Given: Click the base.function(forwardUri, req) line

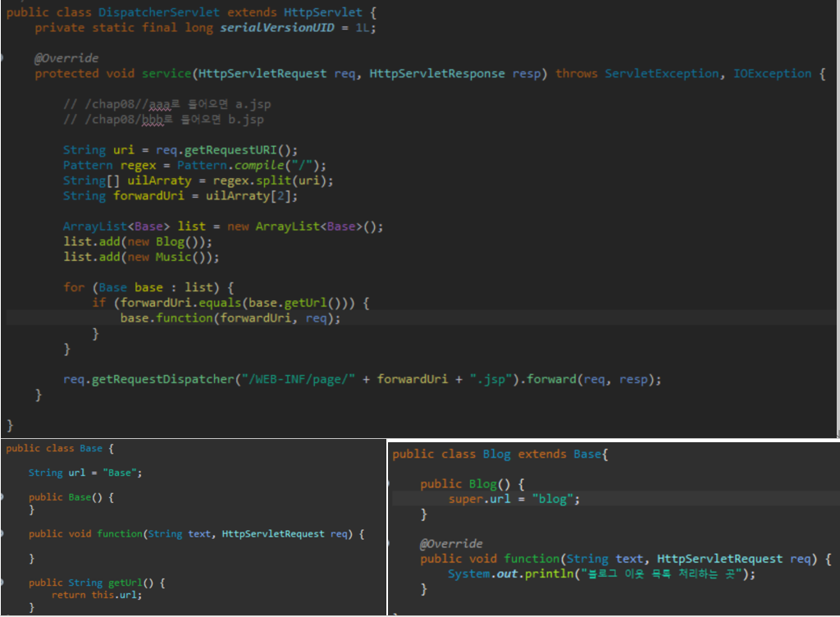Looking at the screenshot, I should click(231, 318).
